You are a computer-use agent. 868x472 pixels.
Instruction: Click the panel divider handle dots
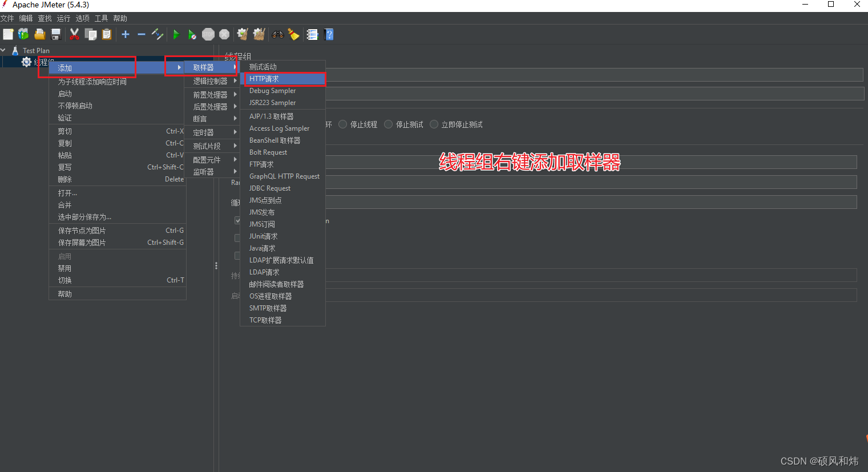[x=216, y=265]
